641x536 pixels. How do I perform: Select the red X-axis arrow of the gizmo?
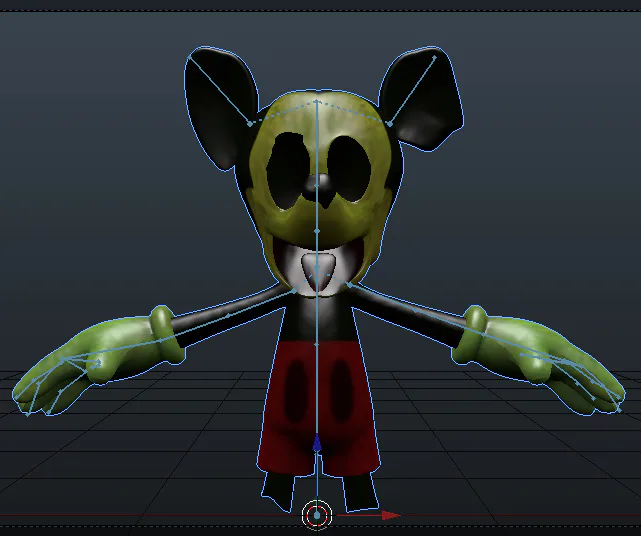coord(391,515)
